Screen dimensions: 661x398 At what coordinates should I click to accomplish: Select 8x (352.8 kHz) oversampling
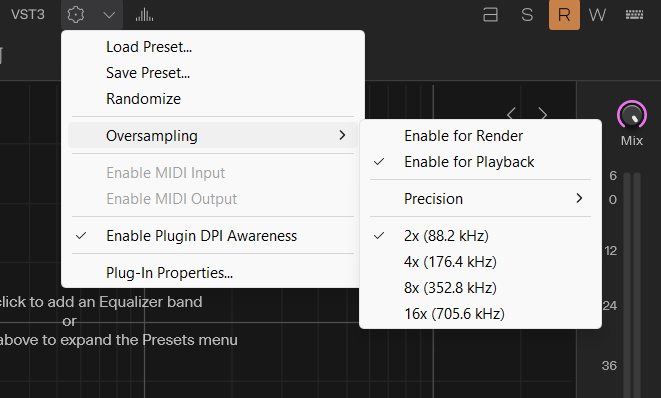pyautogui.click(x=480, y=288)
